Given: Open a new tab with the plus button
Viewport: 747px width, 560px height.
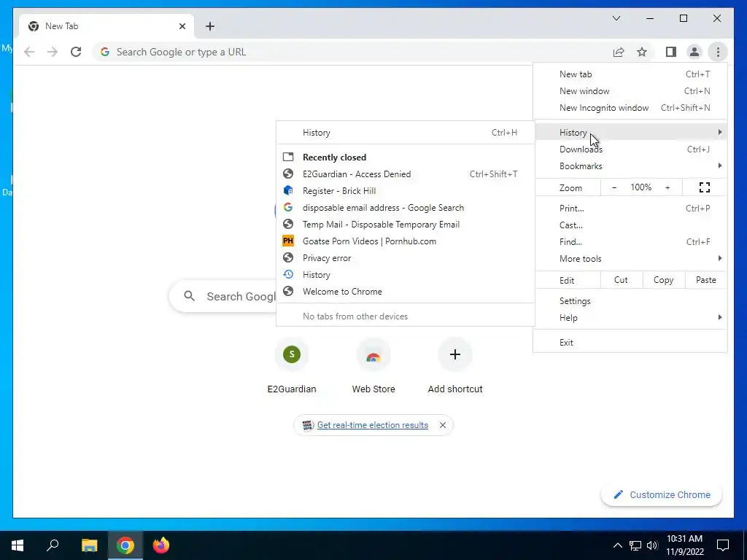Looking at the screenshot, I should click(x=210, y=26).
